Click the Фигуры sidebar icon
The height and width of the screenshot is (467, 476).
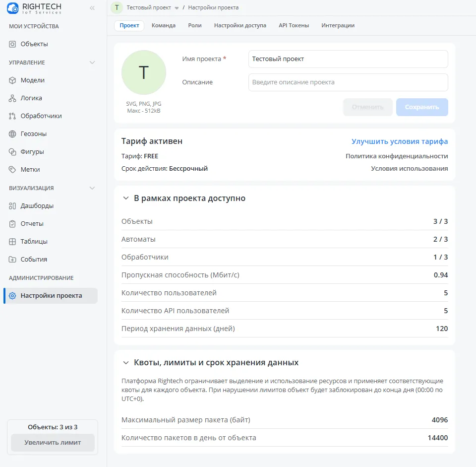click(x=13, y=152)
